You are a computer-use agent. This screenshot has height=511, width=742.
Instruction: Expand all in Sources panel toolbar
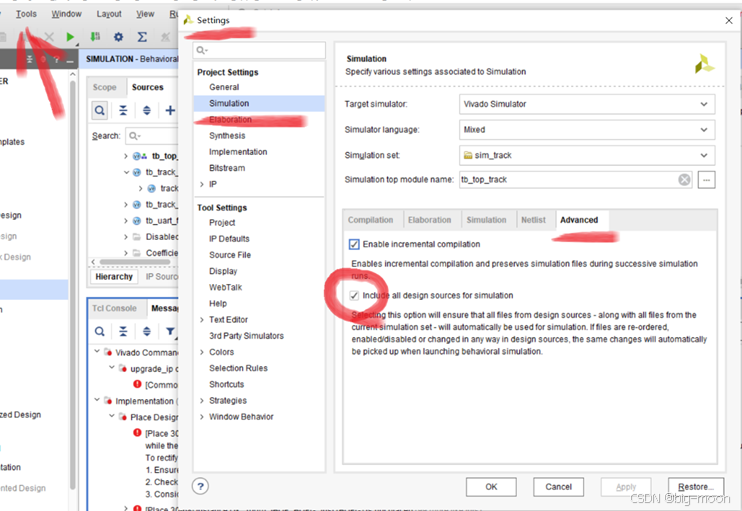pyautogui.click(x=147, y=111)
